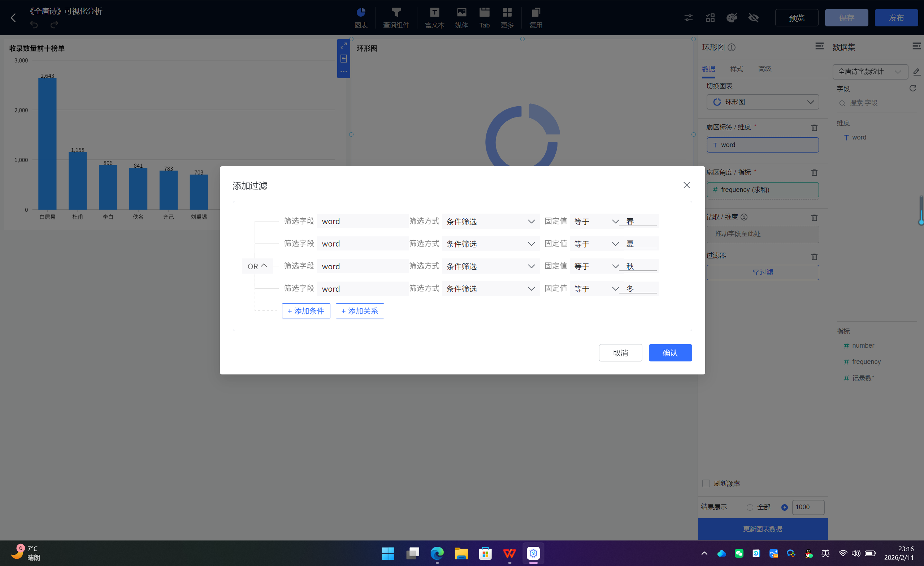Delete the 过滤器 filter via trash icon
Screen dimensions: 924x566
click(814, 257)
